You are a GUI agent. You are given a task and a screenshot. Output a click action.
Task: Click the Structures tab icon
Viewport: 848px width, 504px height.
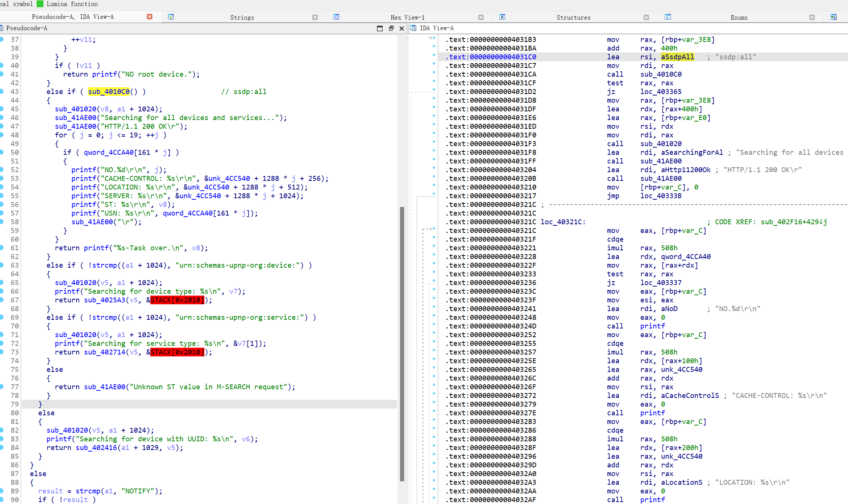pyautogui.click(x=502, y=17)
